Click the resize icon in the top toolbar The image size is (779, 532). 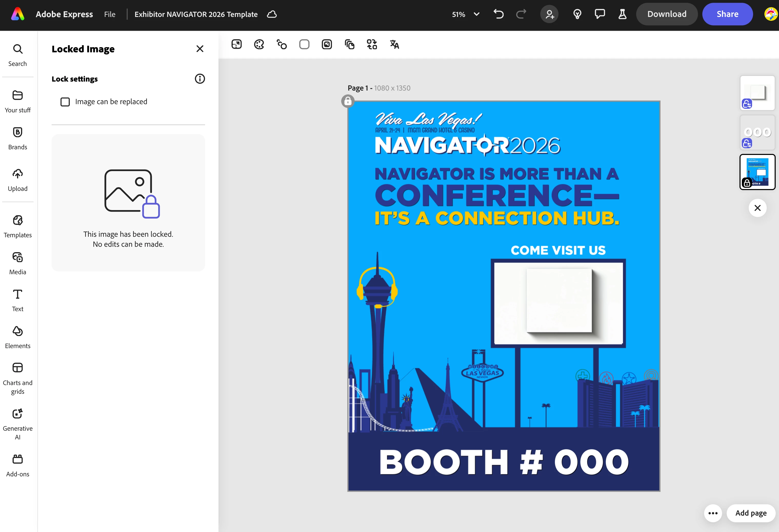coord(236,44)
